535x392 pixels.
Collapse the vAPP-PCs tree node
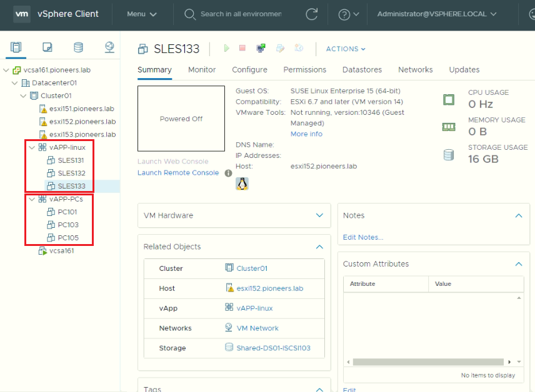coord(32,199)
